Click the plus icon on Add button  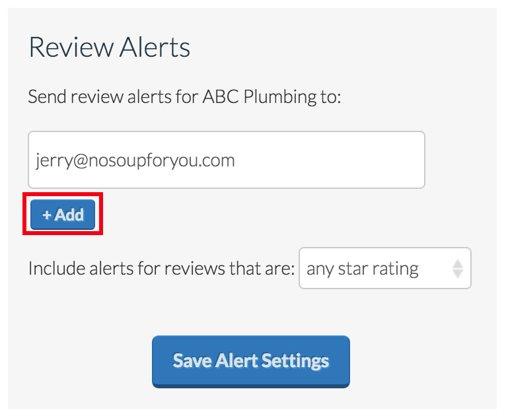pos(47,215)
